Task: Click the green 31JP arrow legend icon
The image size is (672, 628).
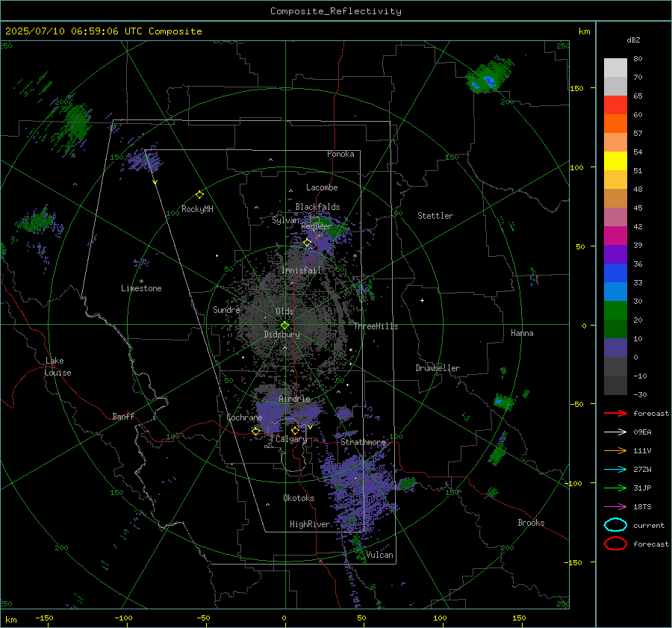Action: tap(615, 488)
